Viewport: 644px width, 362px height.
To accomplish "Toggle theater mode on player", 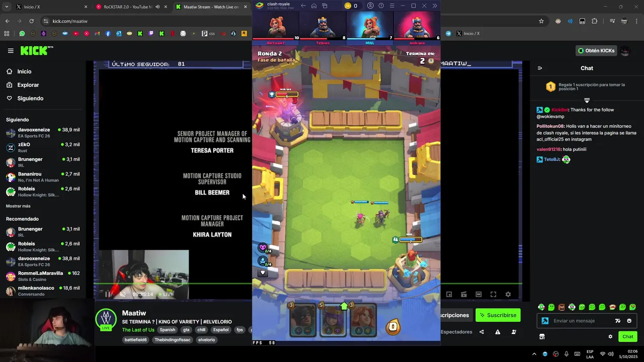I will click(x=478, y=295).
